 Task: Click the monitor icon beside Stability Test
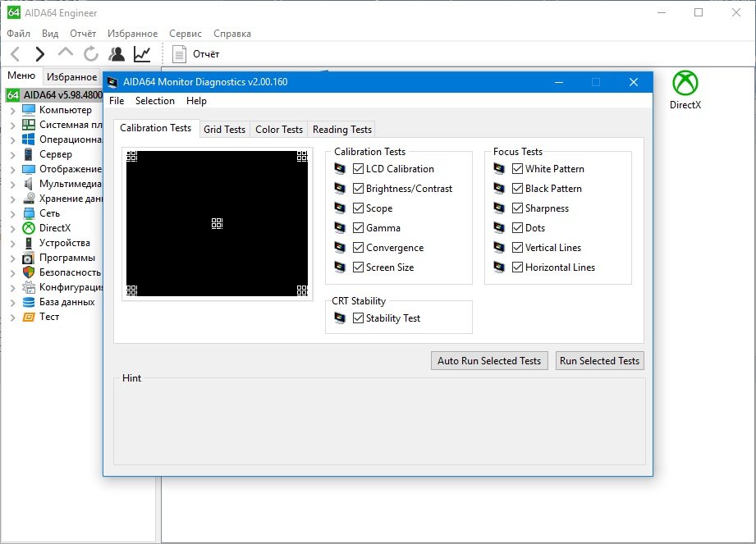pyautogui.click(x=340, y=318)
